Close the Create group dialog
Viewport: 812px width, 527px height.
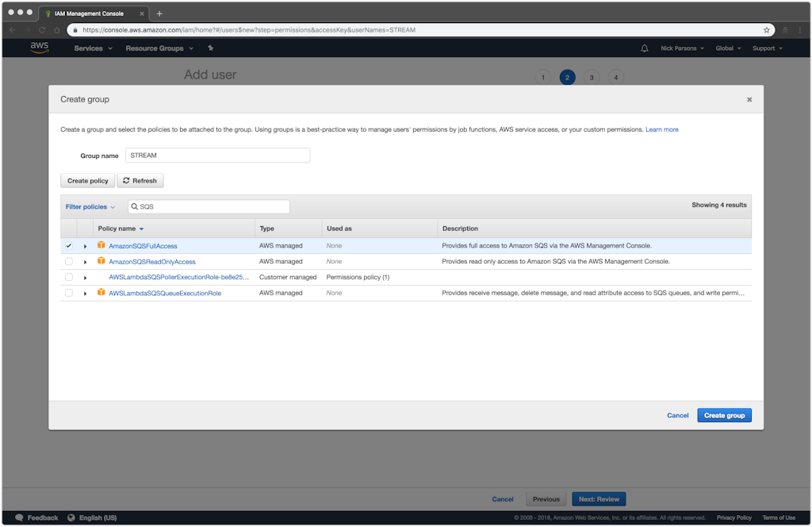[749, 100]
